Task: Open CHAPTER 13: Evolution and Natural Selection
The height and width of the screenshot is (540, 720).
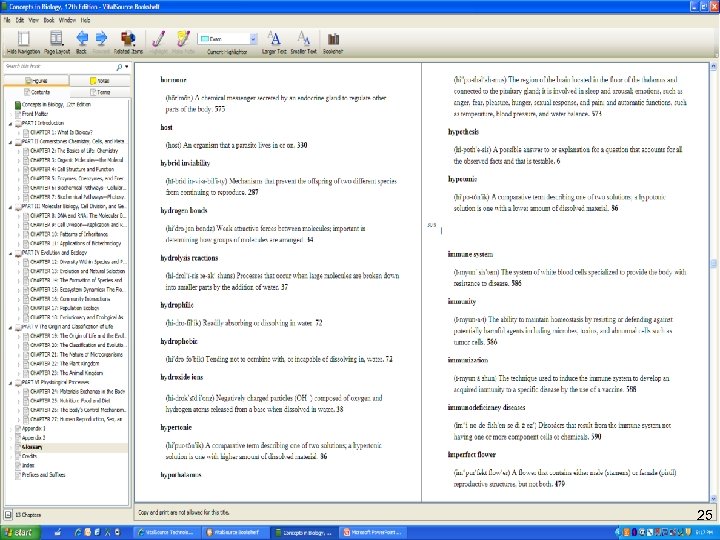Action: click(78, 271)
